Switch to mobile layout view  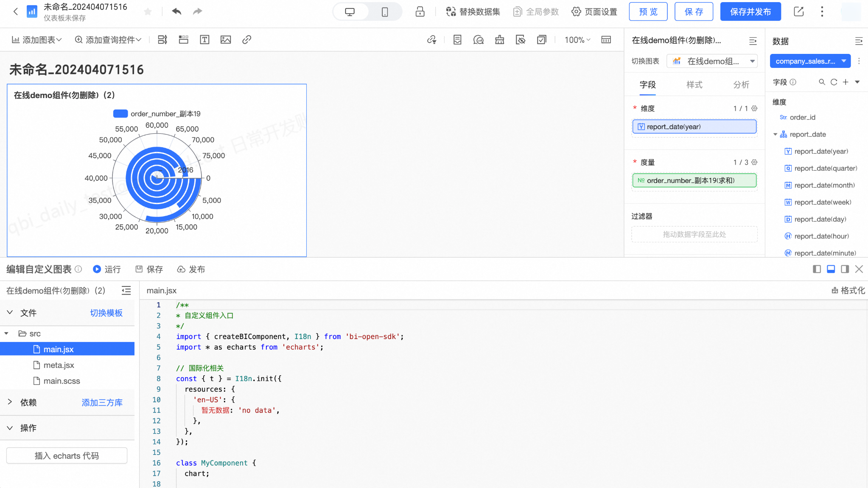click(x=384, y=12)
